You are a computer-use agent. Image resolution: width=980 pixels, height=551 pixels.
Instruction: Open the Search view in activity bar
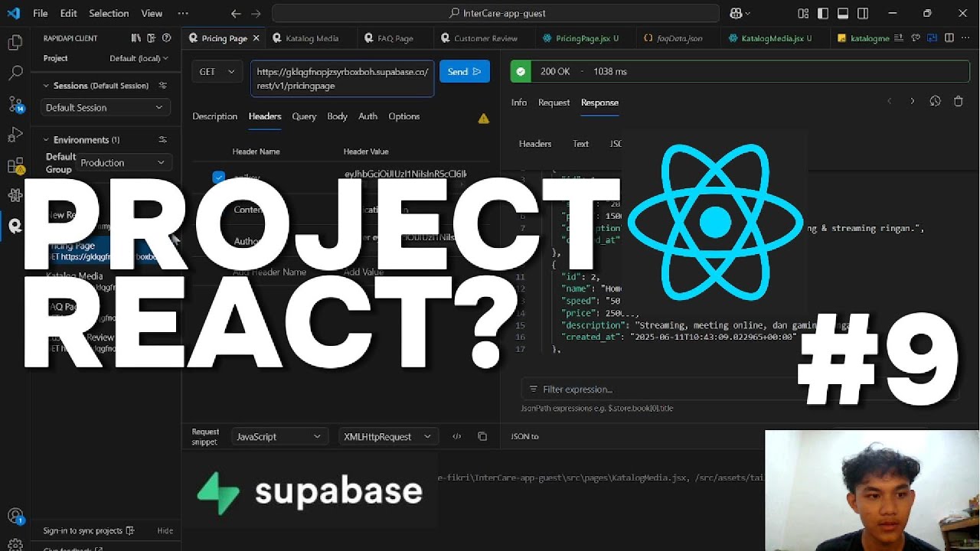[15, 73]
